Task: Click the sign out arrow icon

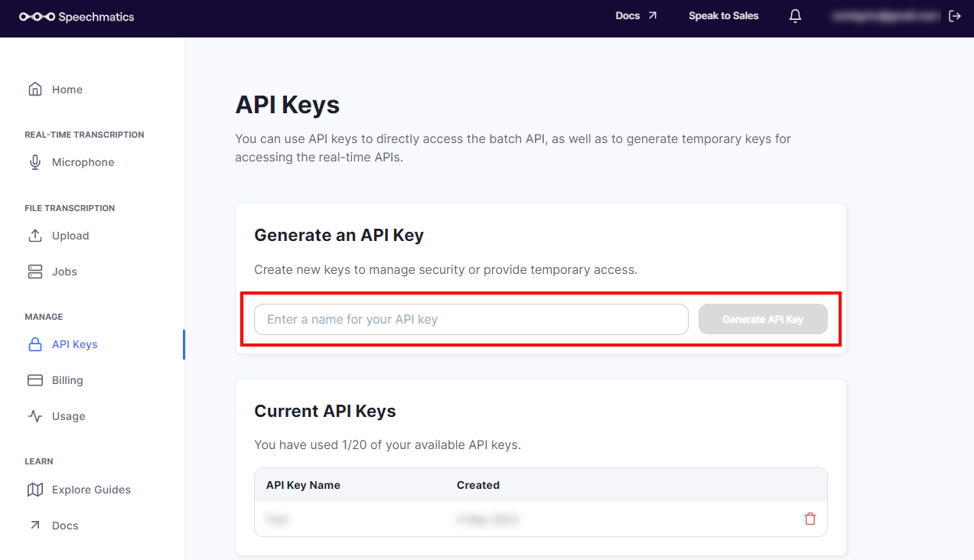Action: (x=954, y=16)
